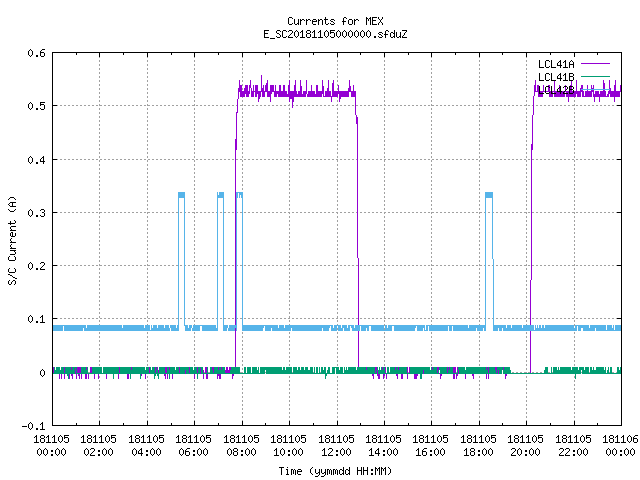Click the x-axis tick label 181105 08:00
Screen dimensions: 640x480
241,446
